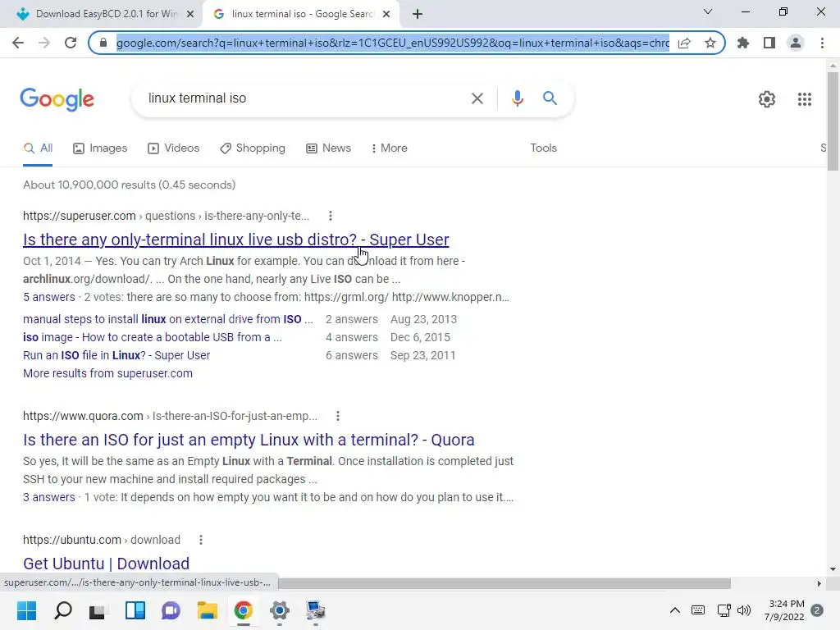Close the Google search tab
The image size is (840, 630).
tap(386, 14)
